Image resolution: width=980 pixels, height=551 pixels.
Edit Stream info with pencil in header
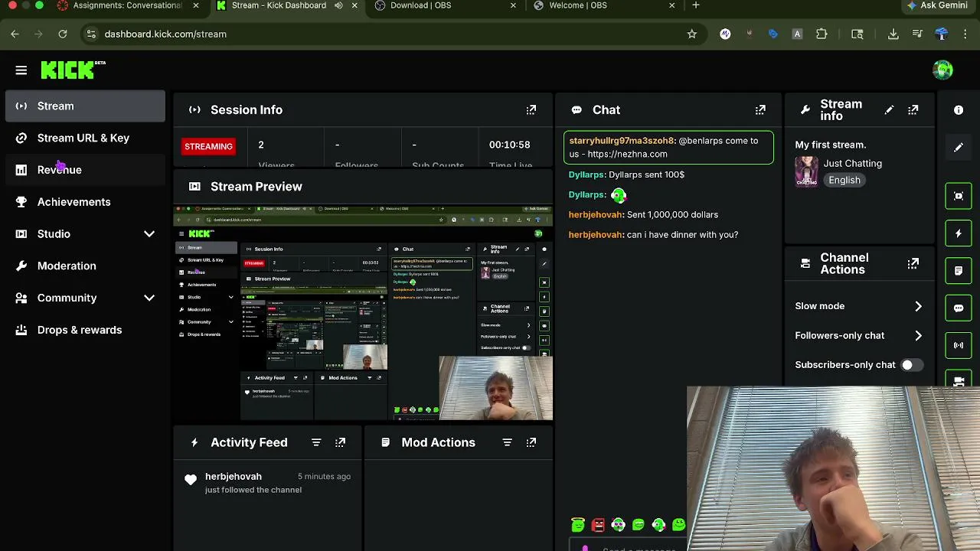889,110
